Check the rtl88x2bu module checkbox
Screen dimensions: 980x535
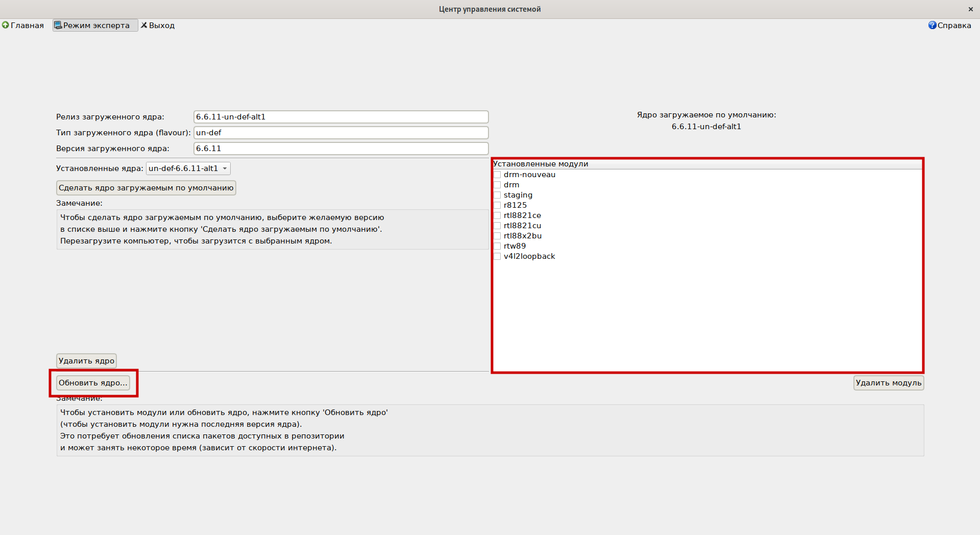497,236
